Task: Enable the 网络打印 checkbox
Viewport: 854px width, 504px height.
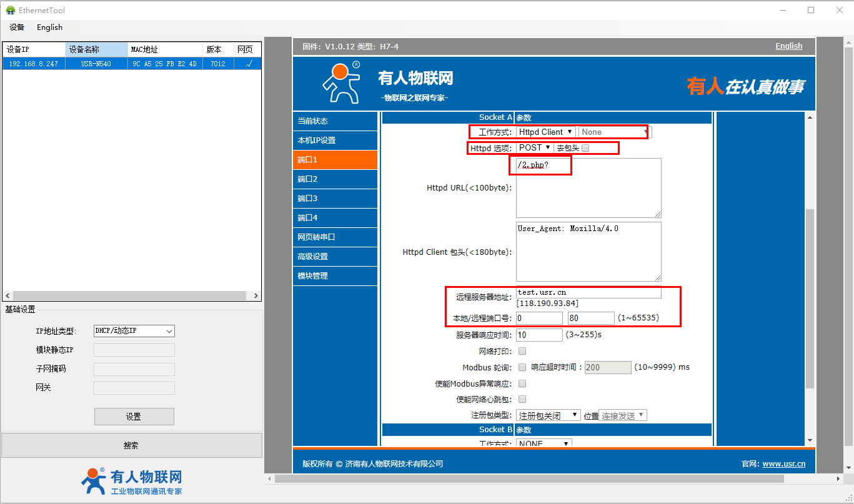Action: coord(522,351)
